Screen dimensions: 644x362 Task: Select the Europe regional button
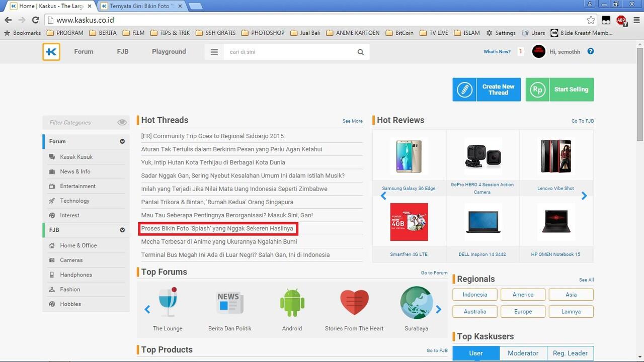[523, 312]
